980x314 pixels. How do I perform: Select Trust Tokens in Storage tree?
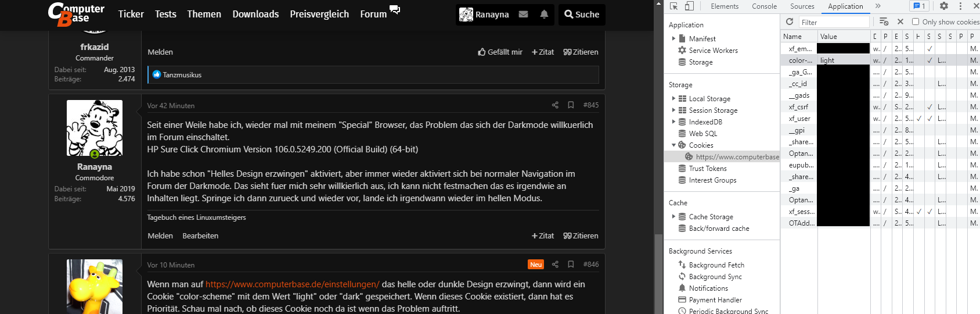tap(707, 169)
